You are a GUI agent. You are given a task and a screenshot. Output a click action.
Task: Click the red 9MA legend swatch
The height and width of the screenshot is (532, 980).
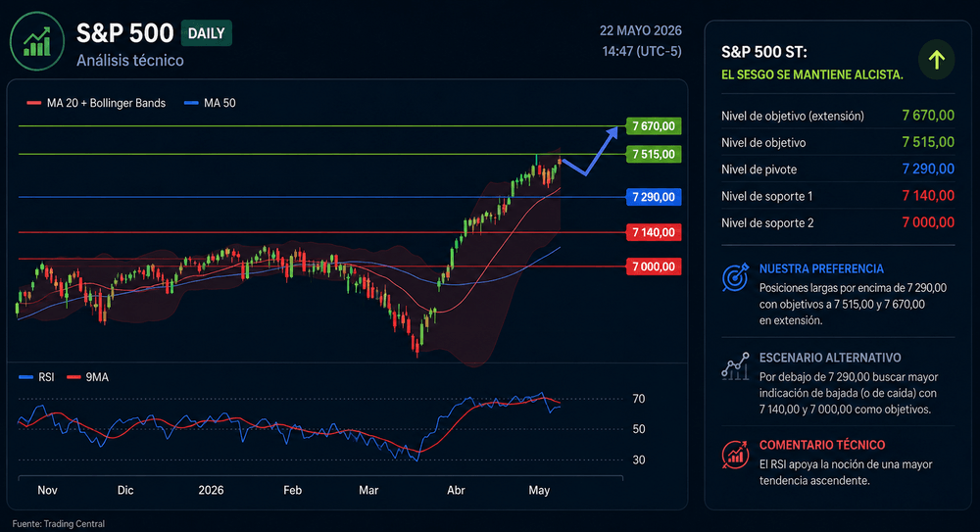coord(73,377)
